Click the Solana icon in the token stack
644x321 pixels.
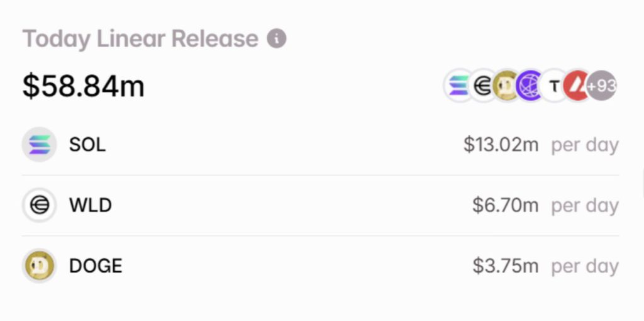click(x=458, y=86)
